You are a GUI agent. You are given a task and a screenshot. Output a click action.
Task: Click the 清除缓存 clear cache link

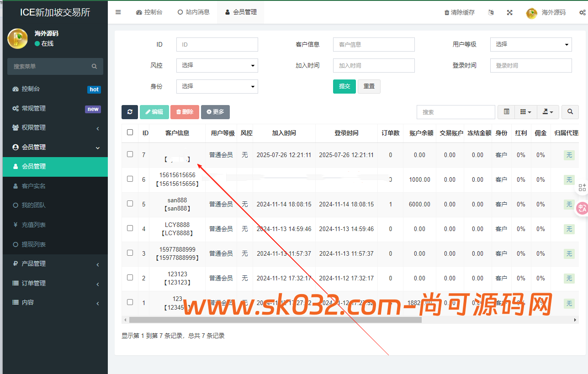point(459,12)
